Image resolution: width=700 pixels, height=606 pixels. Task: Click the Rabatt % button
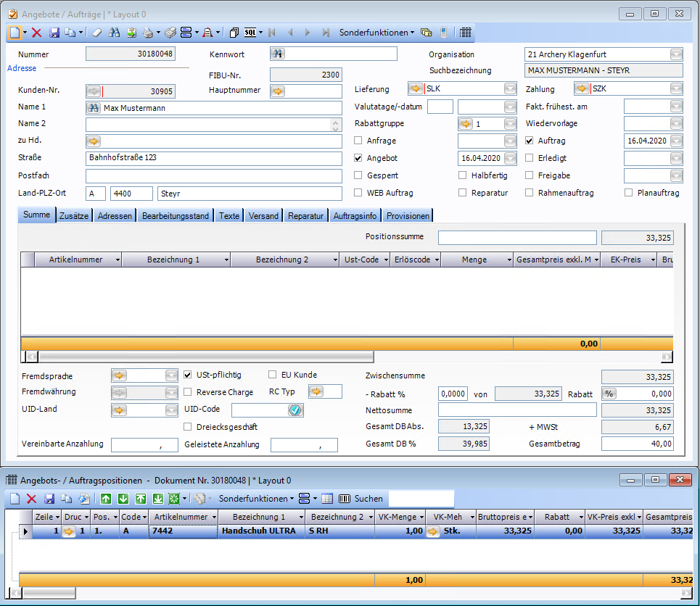[609, 394]
